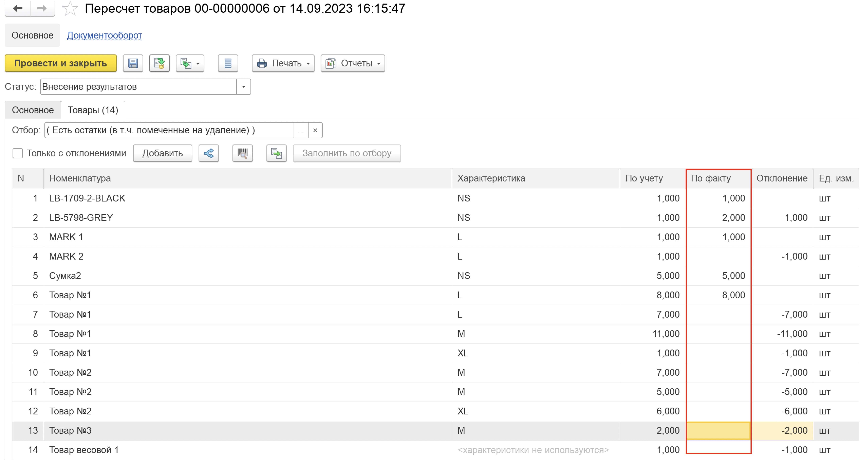Click the -6,000 Отклонение value
The height and width of the screenshot is (466, 868).
[x=794, y=411]
